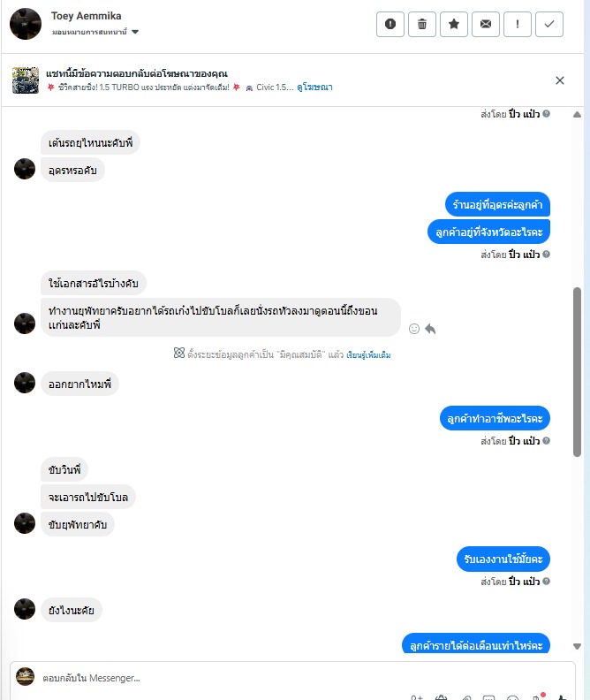
Task: Open the ดูโฆษณา link
Action: pyautogui.click(x=314, y=87)
